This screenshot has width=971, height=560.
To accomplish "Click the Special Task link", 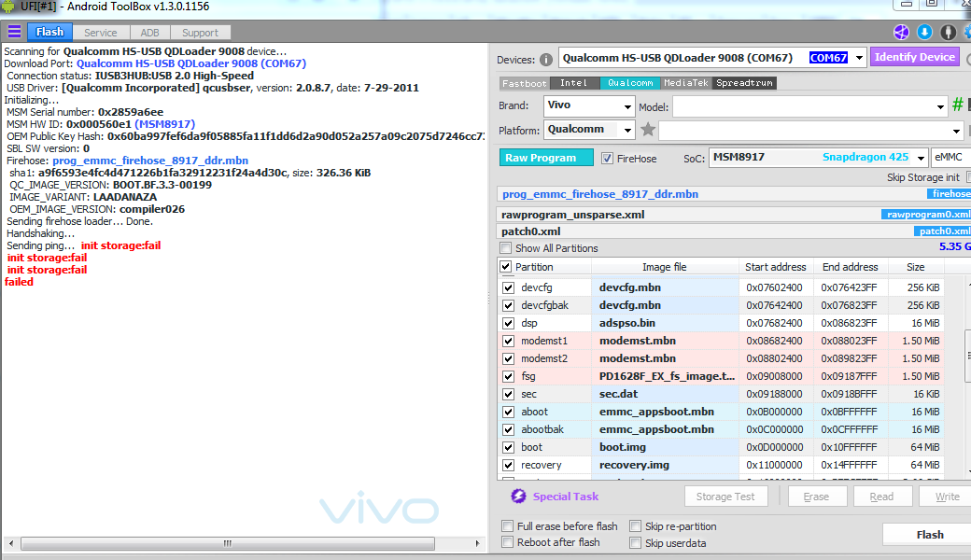I will point(566,497).
